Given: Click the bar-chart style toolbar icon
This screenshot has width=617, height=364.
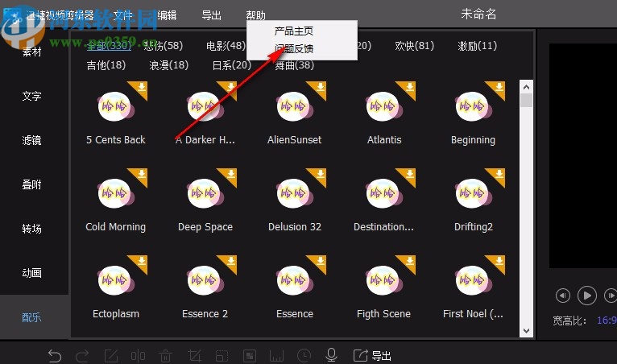Looking at the screenshot, I should tap(276, 356).
